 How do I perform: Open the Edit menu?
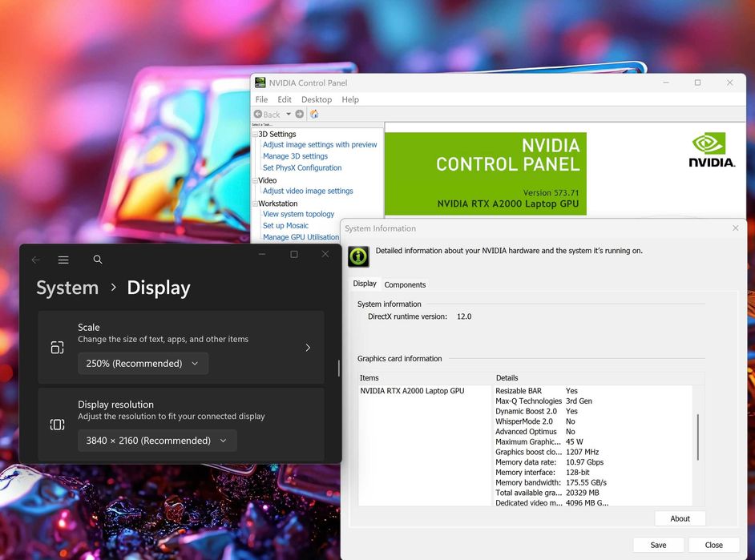[x=284, y=99]
